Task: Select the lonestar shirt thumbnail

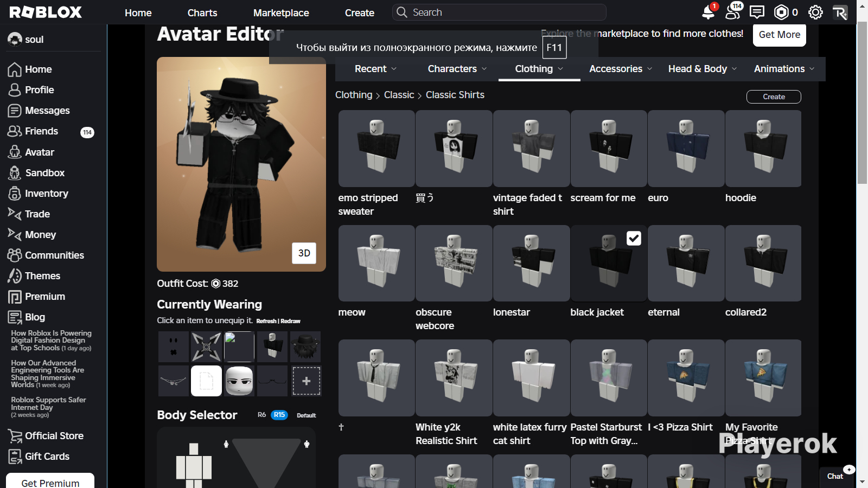Action: click(x=531, y=263)
